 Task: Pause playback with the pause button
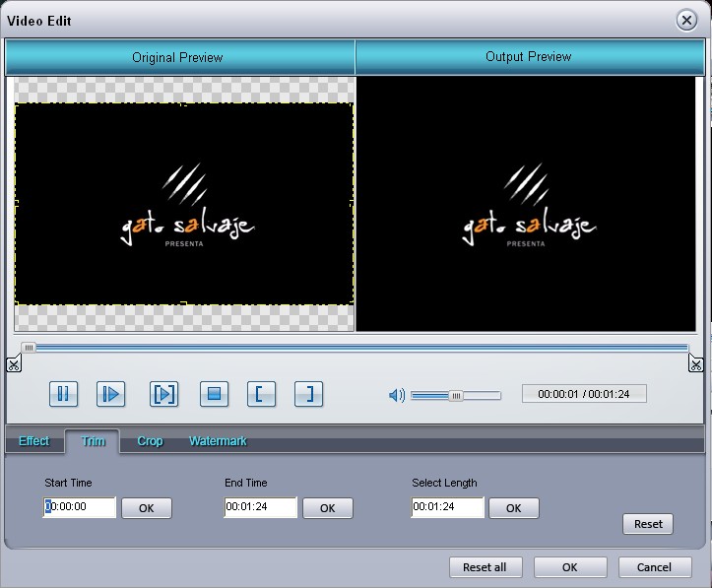[x=63, y=394]
